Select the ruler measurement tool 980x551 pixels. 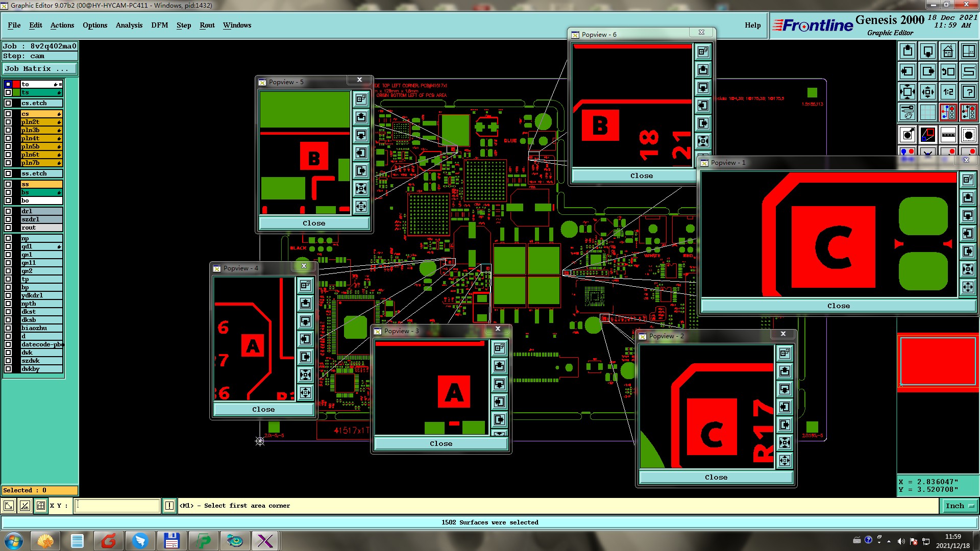click(x=948, y=135)
